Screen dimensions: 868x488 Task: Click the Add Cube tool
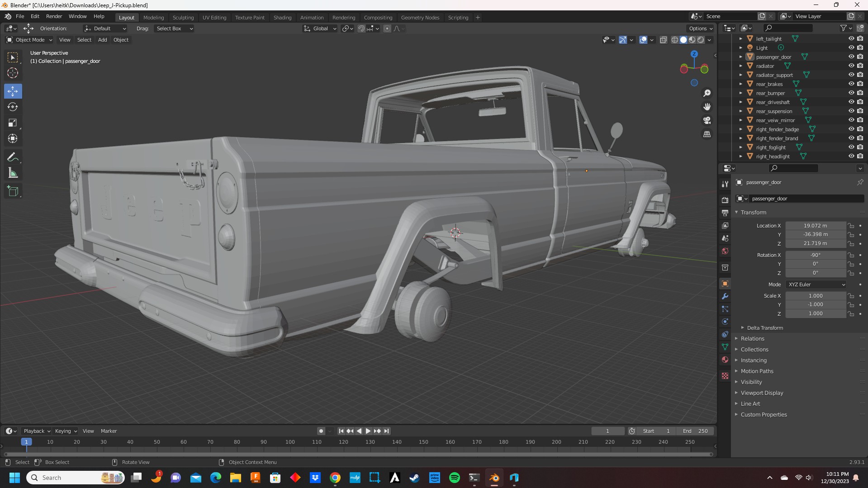[13, 191]
